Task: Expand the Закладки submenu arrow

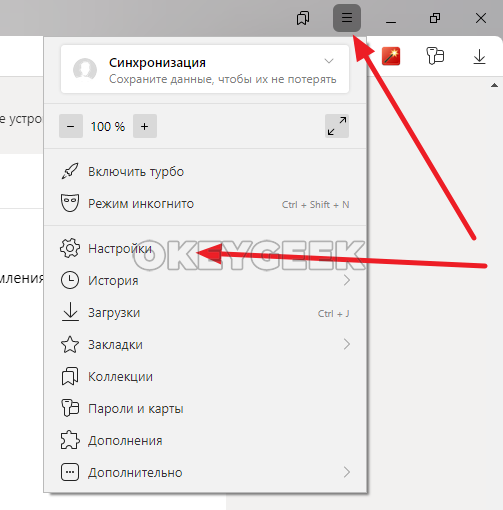Action: coord(347,344)
